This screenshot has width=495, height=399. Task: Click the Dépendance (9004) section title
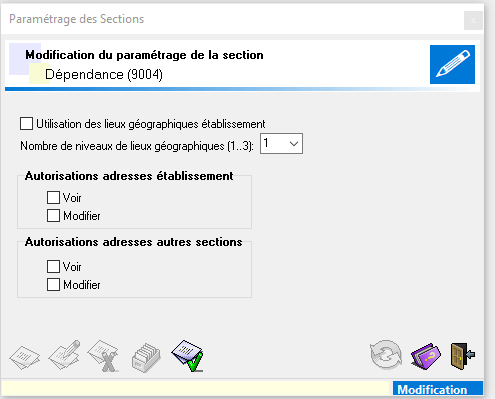click(x=104, y=74)
